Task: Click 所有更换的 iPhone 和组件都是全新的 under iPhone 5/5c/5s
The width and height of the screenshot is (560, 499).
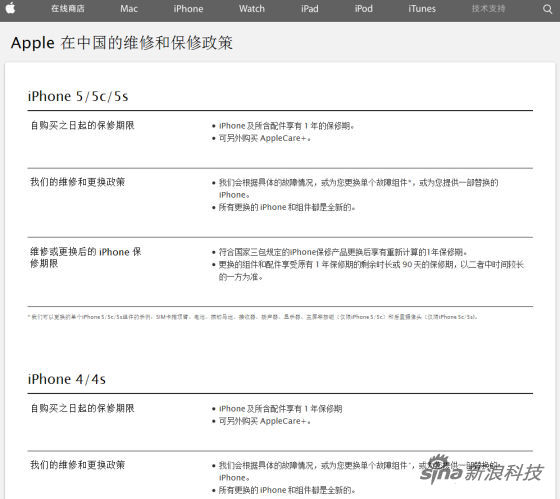Action: [x=287, y=207]
